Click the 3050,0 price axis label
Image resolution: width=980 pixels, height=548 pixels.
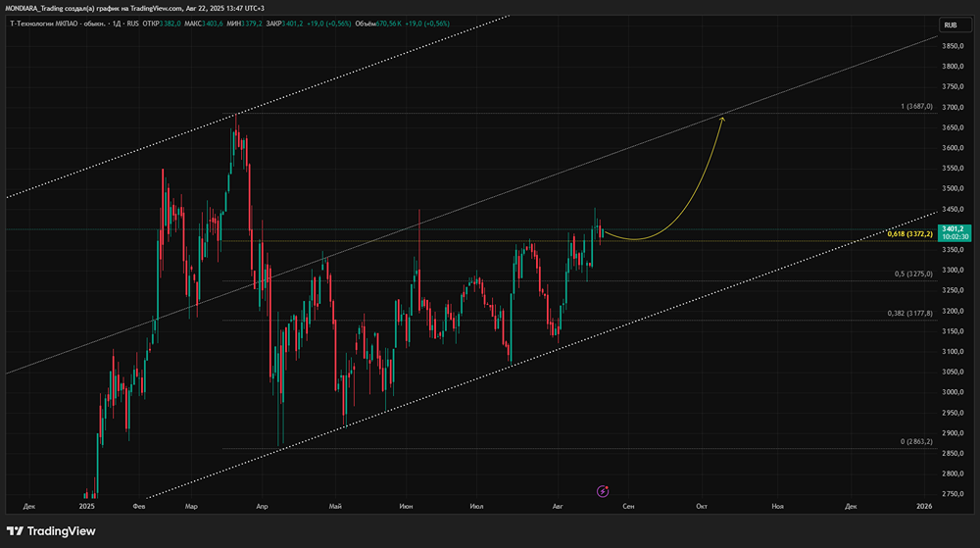(x=953, y=372)
